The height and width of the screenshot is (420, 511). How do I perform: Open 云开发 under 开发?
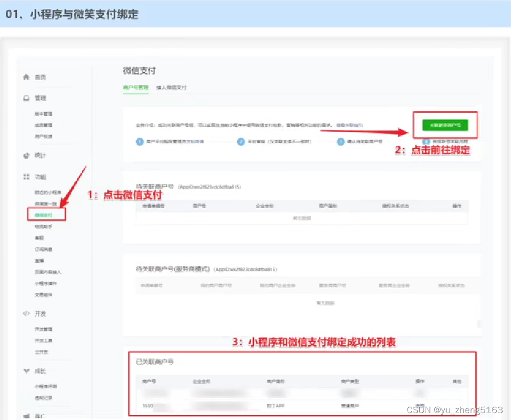[42, 352]
